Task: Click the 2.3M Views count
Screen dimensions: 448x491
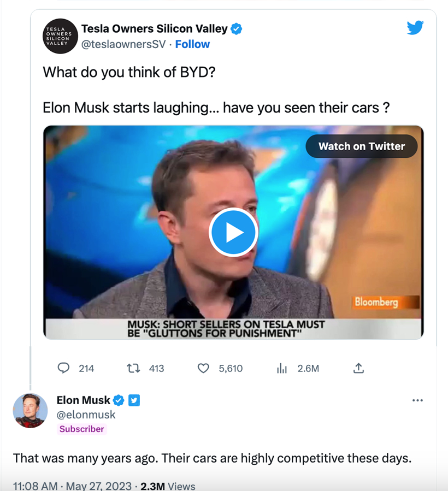Action: coord(168,486)
